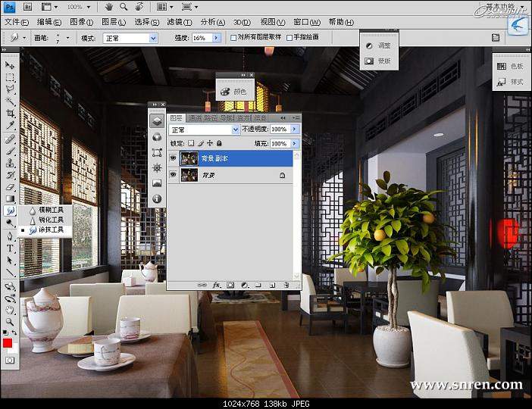Enable 手指绘画 checkbox
Viewport: 532px width, 409px height.
click(289, 38)
